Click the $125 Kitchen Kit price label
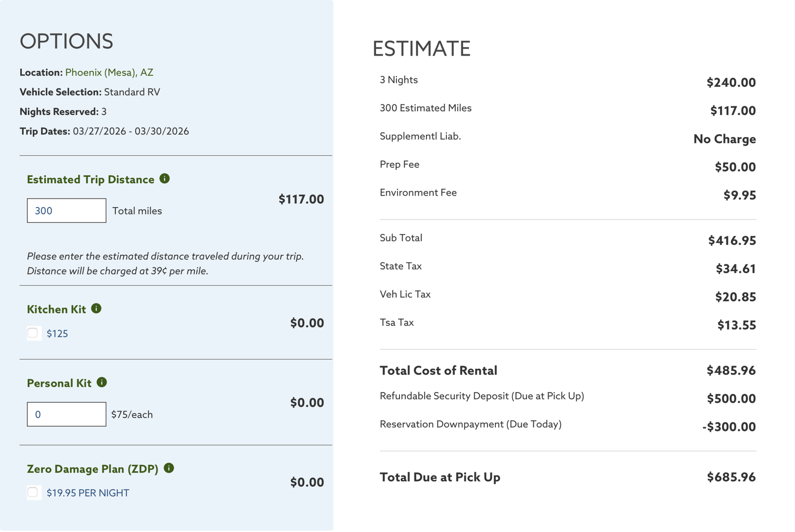The width and height of the screenshot is (795, 532). click(x=57, y=334)
